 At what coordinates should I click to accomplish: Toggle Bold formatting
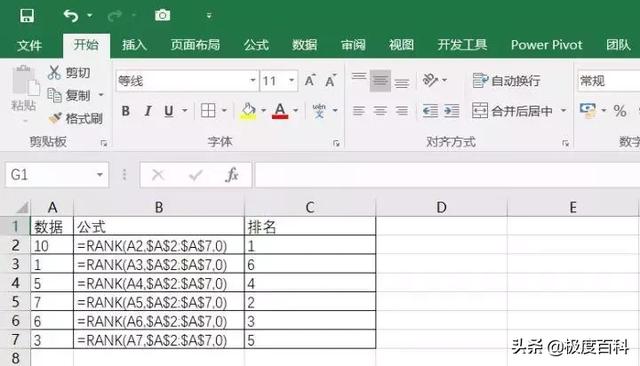[x=126, y=111]
